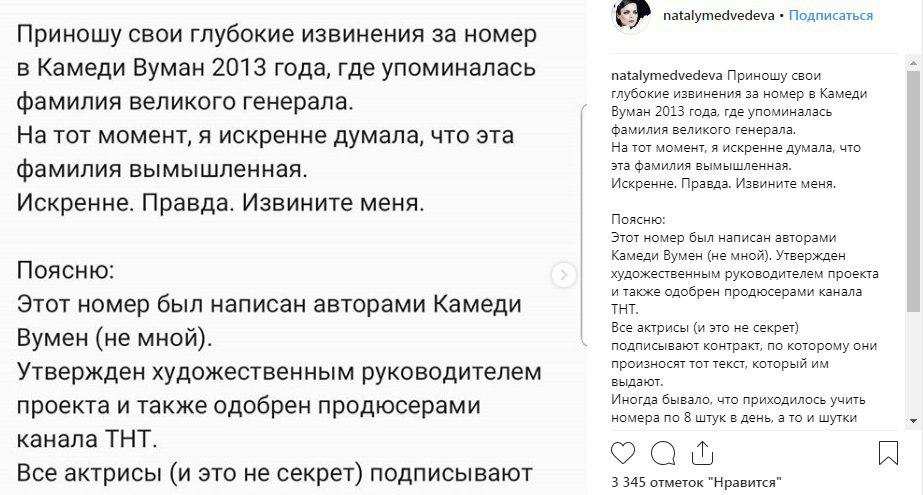Screen dimensions: 923x495
Task: Save the post with the bookmark icon
Action: pos(888,454)
